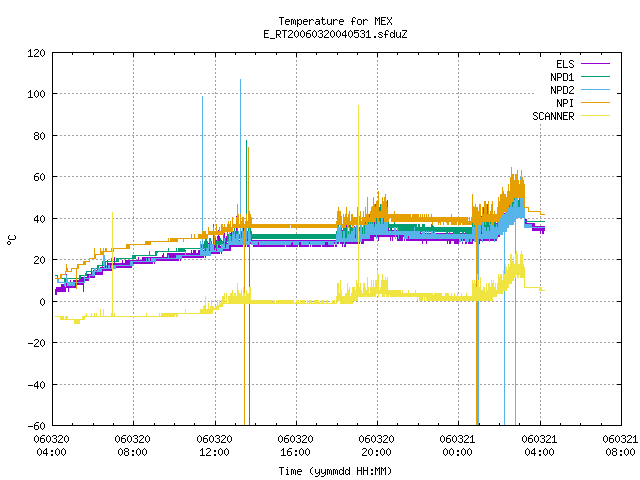The image size is (640, 480).
Task: Click the yellow SCANNER legend line sample
Action: click(x=596, y=116)
